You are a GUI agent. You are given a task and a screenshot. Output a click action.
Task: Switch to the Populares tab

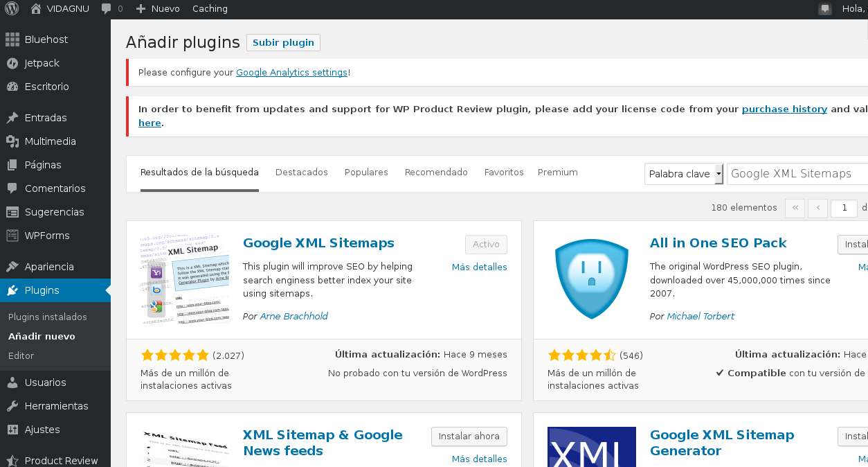tap(366, 173)
